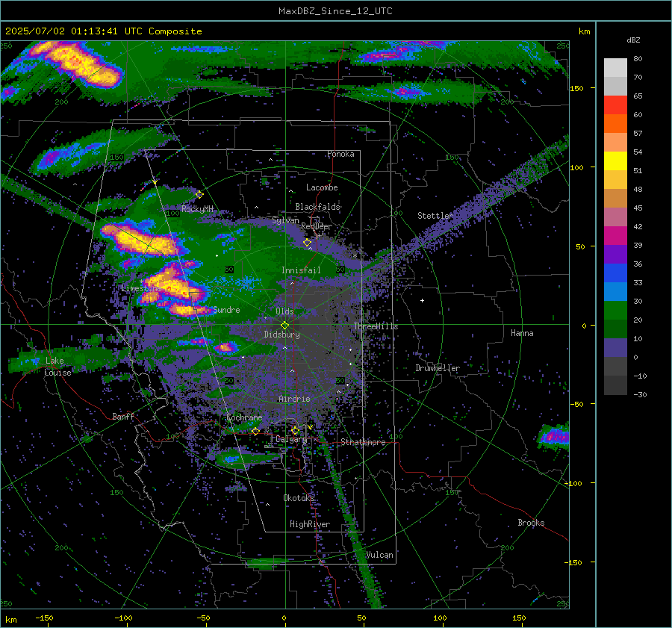Click the RedDeer city label
The height and width of the screenshot is (628, 672).
[317, 226]
